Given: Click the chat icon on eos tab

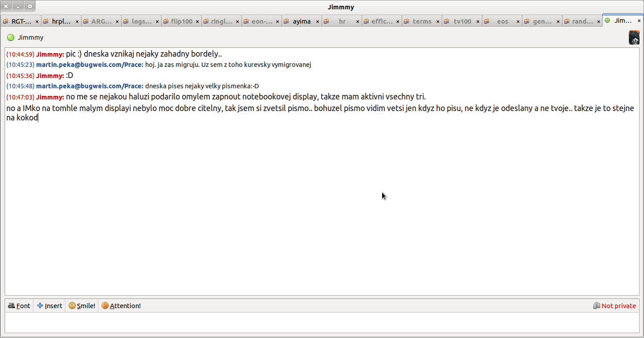Looking at the screenshot, I should click(487, 21).
